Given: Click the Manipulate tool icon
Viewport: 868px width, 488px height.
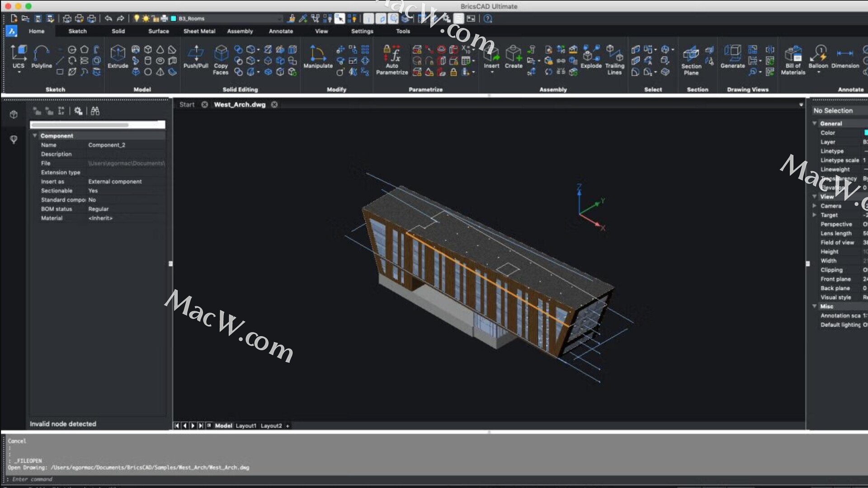Looking at the screenshot, I should [317, 54].
